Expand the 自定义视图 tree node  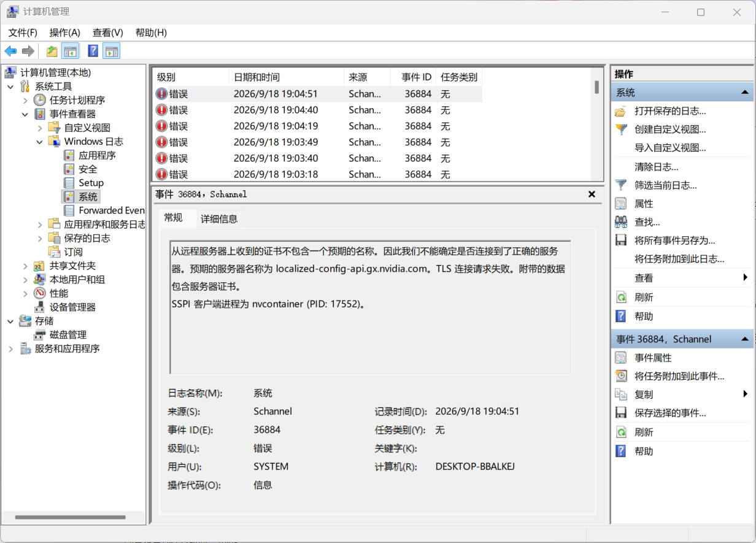pyautogui.click(x=40, y=128)
